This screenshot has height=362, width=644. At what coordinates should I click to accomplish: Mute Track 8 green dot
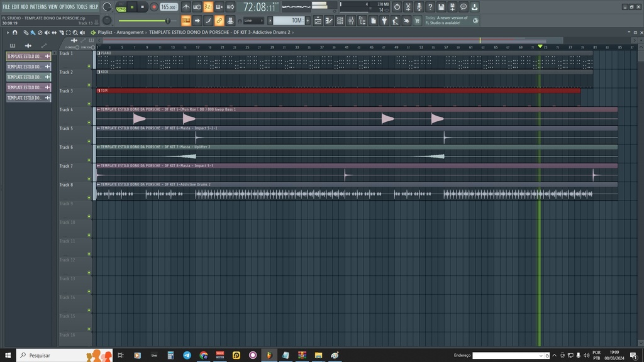(x=89, y=197)
